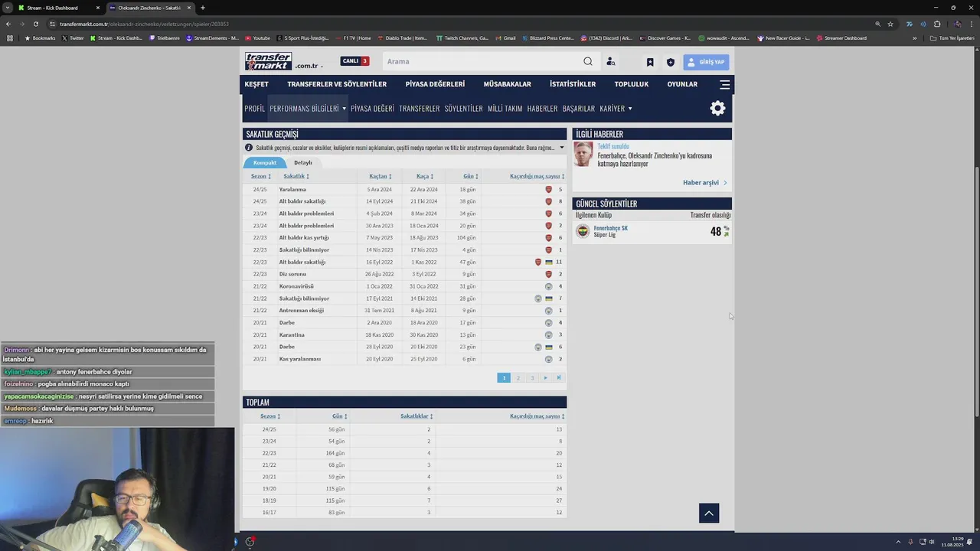This screenshot has height=551, width=980.
Task: Open the bookmark watchlist icon
Action: click(650, 62)
